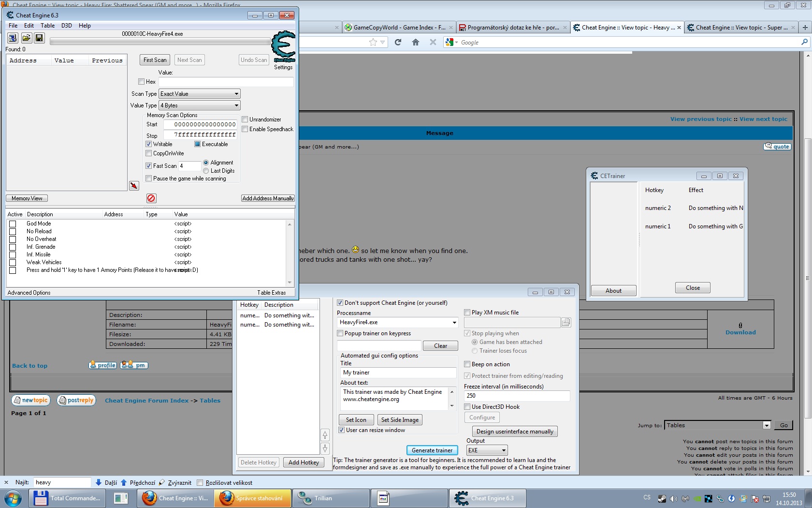
Task: Move the selected hotkey up in trainer list
Action: click(325, 435)
